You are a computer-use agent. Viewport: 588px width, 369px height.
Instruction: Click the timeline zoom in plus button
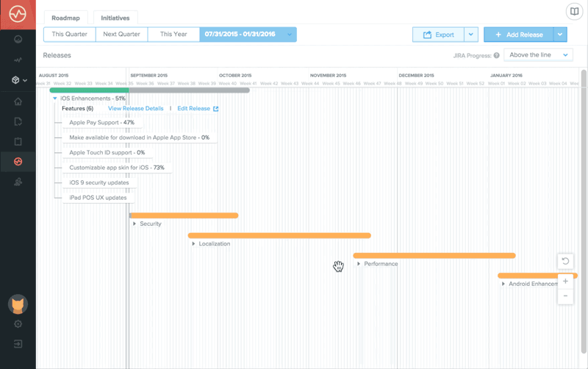click(565, 282)
